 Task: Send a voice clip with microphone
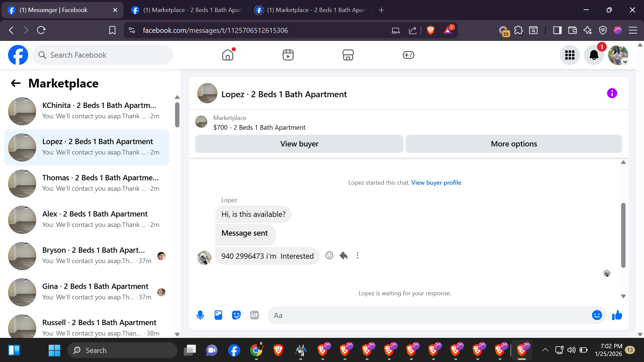point(200,315)
